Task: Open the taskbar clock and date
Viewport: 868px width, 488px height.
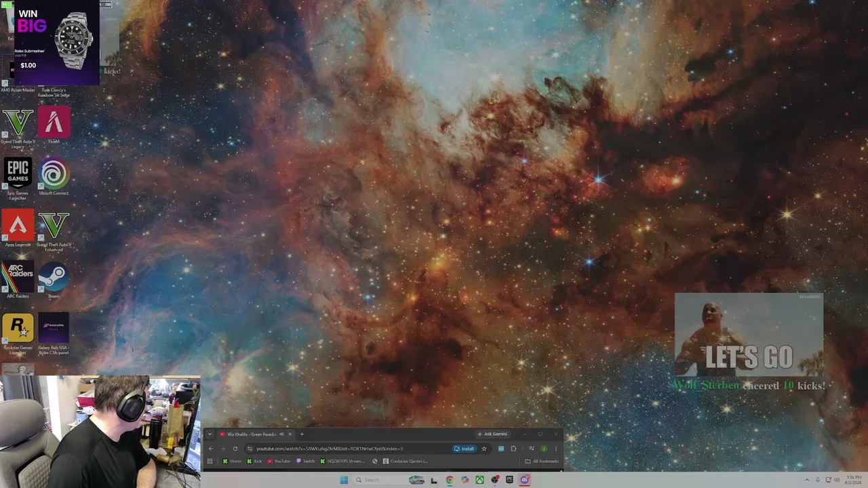Action: 854,481
